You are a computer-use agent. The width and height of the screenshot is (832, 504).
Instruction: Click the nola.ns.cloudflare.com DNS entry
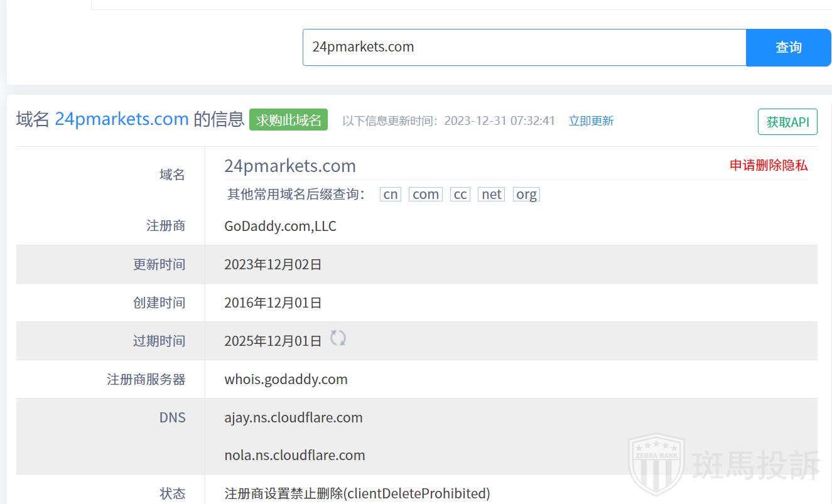(x=294, y=455)
